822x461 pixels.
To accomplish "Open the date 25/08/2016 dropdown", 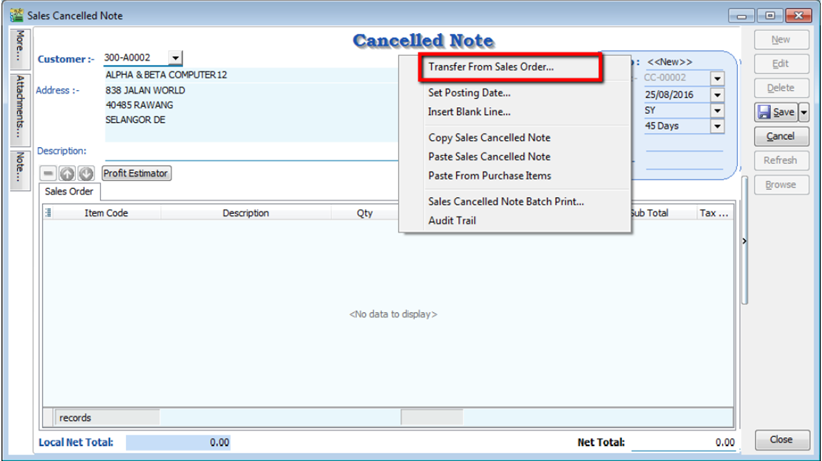I will pyautogui.click(x=717, y=94).
